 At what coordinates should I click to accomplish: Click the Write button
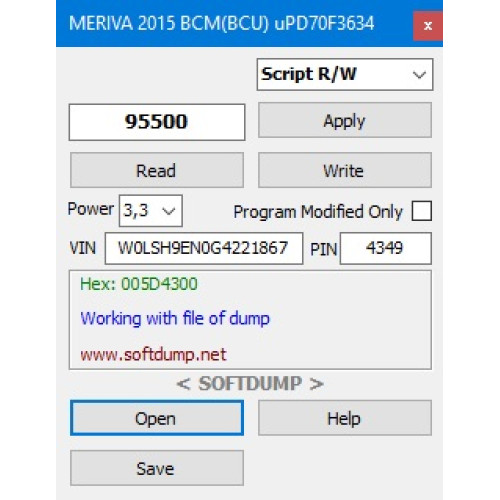click(x=345, y=170)
